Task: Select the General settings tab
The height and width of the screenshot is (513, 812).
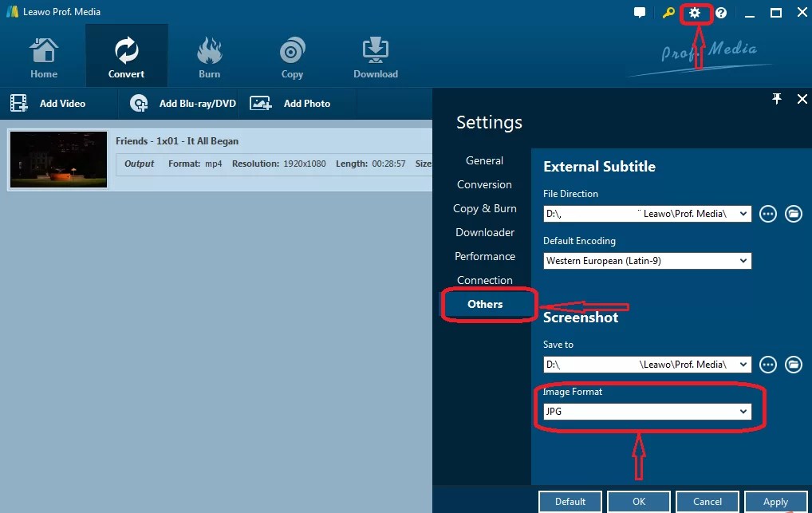Action: 484,160
